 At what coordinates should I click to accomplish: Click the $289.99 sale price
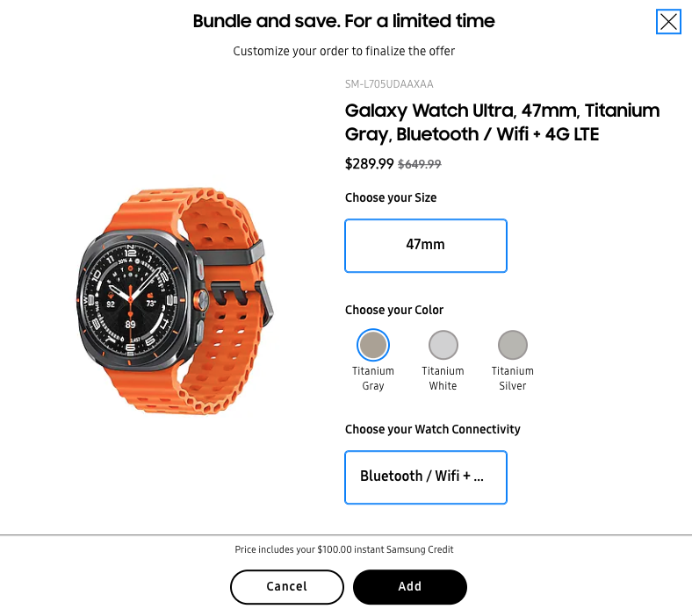click(370, 163)
